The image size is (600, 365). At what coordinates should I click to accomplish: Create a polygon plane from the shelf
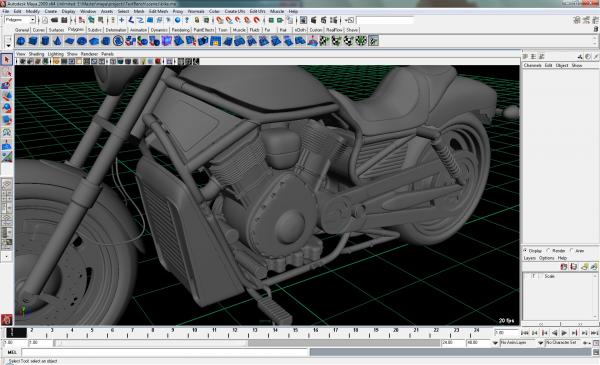[70, 41]
